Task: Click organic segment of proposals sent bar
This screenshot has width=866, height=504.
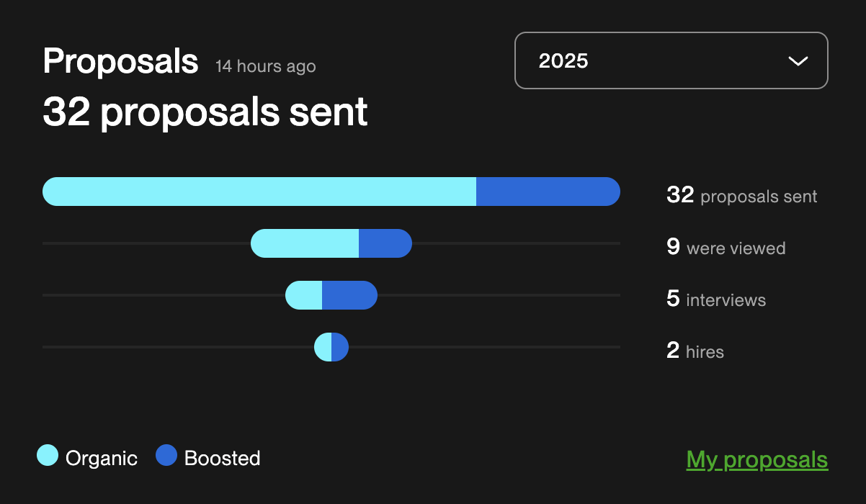Action: pos(259,192)
